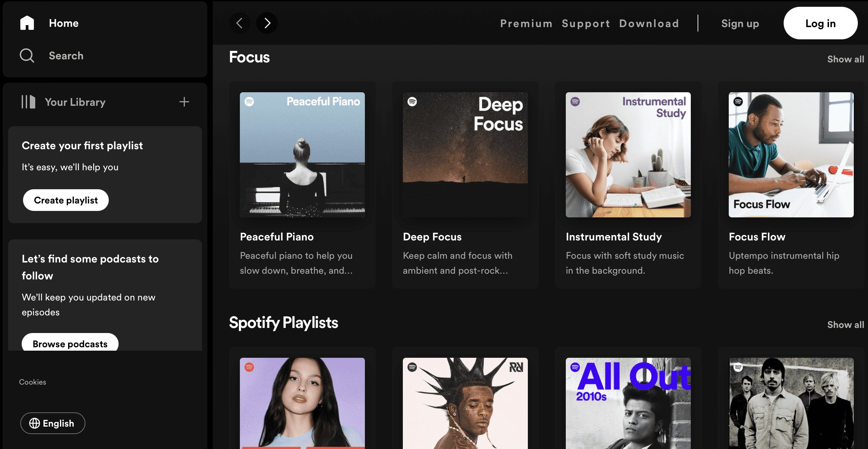
Task: Open the Focus Flow cover art
Action: coord(791,155)
